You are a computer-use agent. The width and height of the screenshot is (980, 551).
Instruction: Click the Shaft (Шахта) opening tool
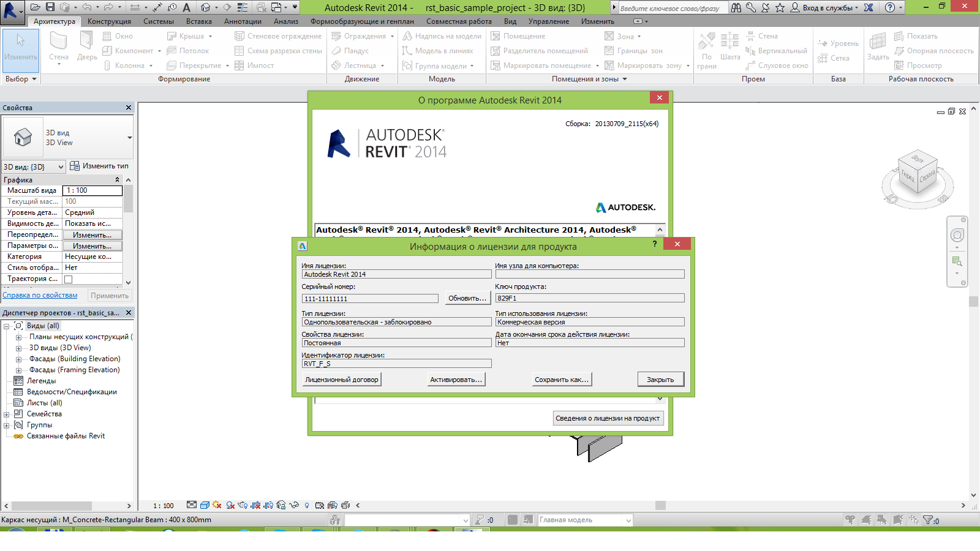729,47
